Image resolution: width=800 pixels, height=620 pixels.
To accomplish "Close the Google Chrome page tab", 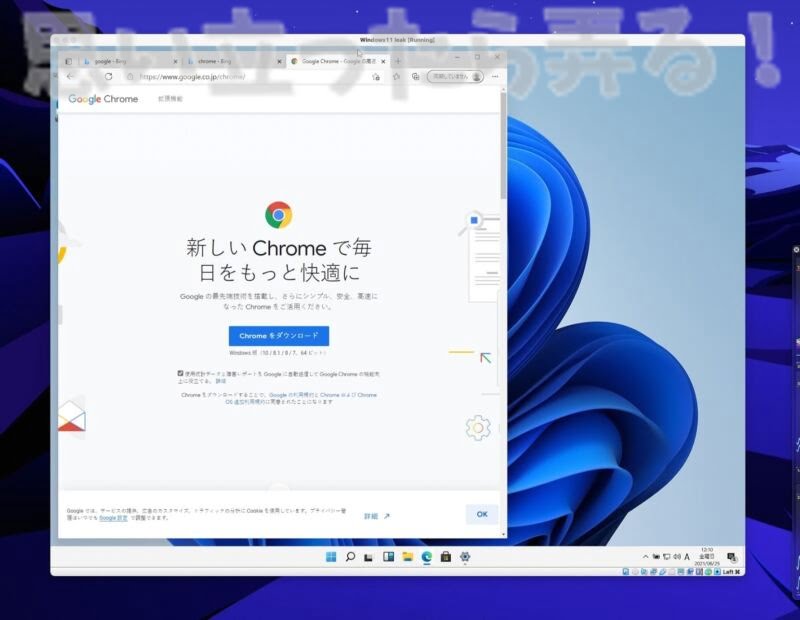I will pyautogui.click(x=383, y=61).
